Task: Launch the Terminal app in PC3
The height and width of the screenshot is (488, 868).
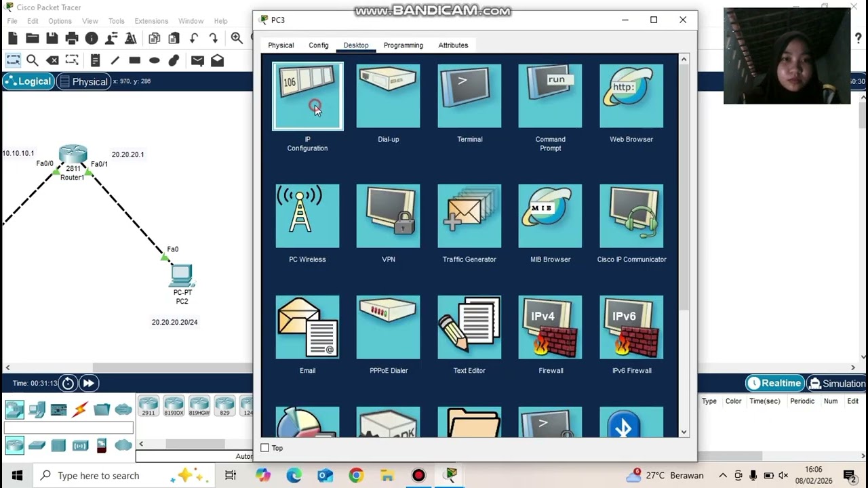Action: pos(469,96)
